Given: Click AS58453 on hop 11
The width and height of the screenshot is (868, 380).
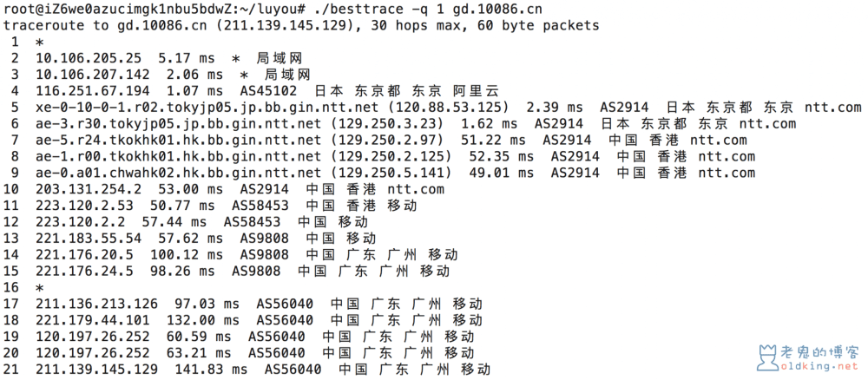Looking at the screenshot, I should [x=260, y=206].
